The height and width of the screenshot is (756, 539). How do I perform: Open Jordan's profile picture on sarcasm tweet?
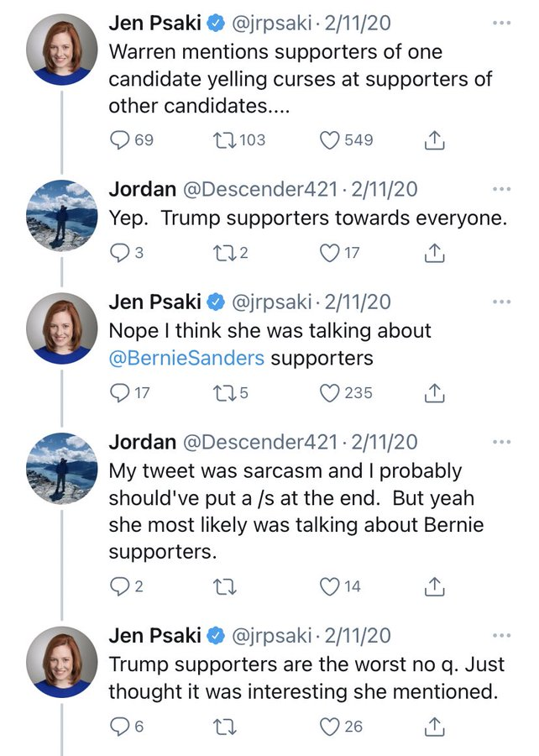coord(61,468)
